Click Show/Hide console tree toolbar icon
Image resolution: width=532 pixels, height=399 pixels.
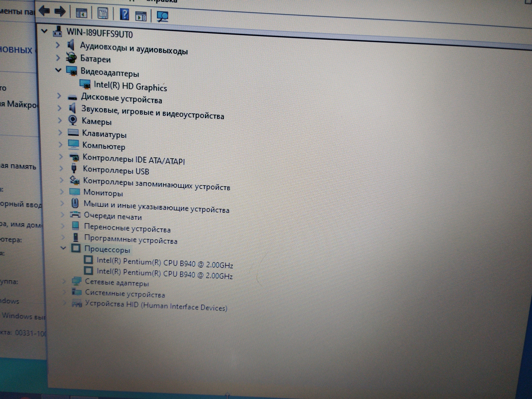coord(81,13)
